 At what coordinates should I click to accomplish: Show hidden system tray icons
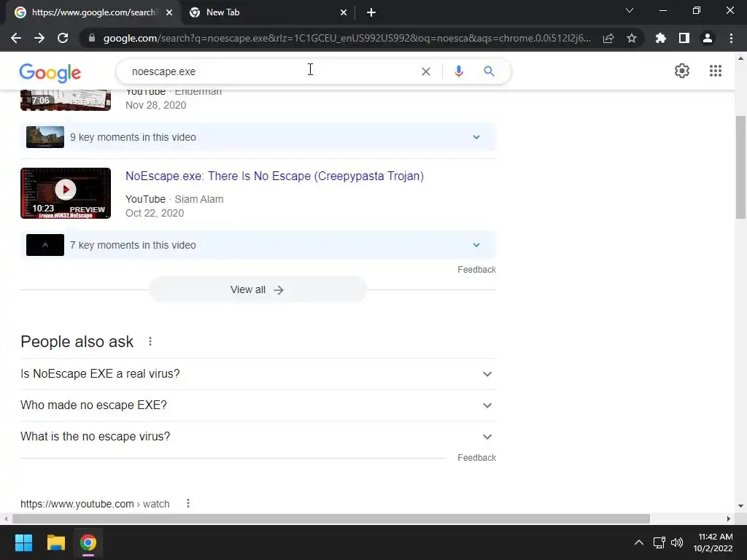point(639,542)
